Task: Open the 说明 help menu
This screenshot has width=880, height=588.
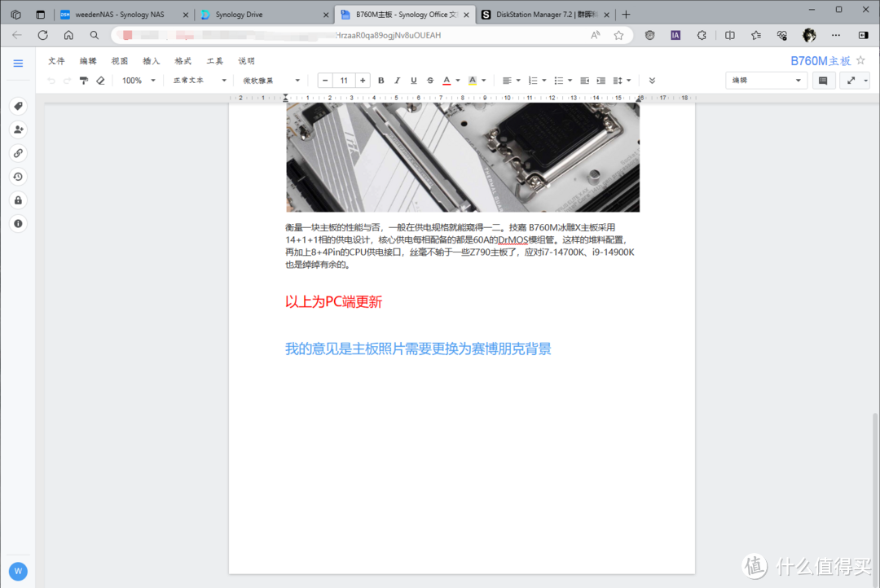Action: coord(246,60)
